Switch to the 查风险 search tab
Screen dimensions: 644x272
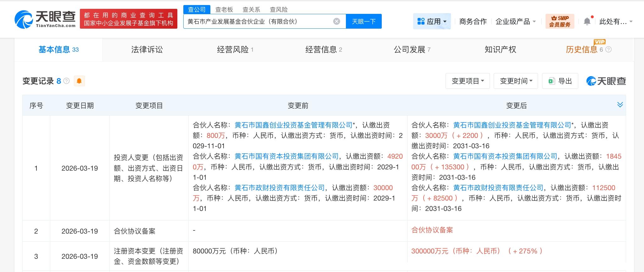279,9
